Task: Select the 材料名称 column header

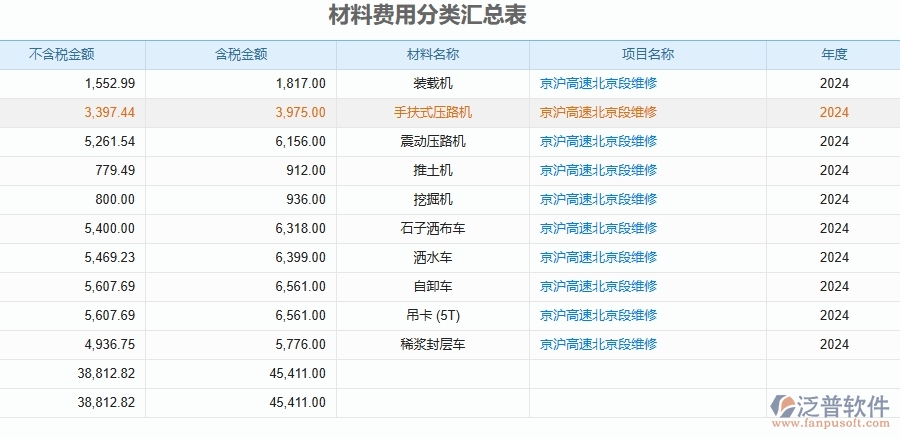Action: (432, 55)
